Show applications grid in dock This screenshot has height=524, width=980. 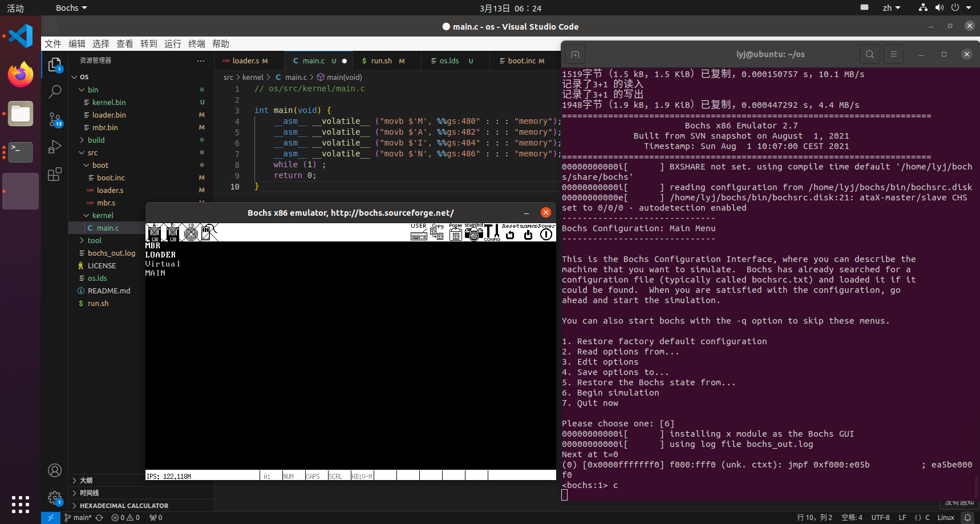click(21, 504)
